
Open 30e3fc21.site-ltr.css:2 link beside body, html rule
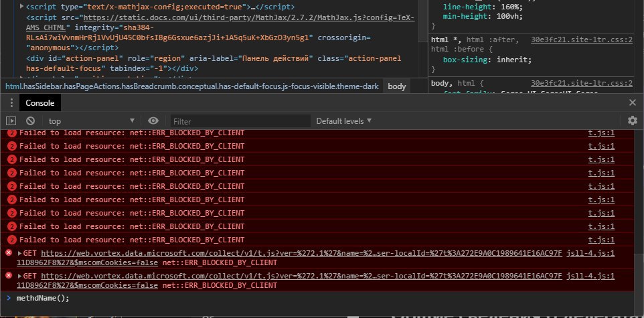582,84
